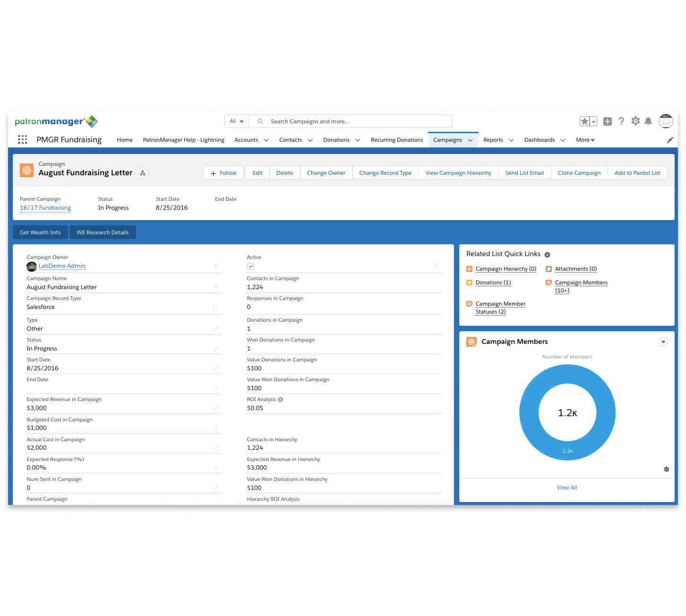Click the edit navigation pencil icon
The height and width of the screenshot is (616, 686).
click(x=670, y=140)
